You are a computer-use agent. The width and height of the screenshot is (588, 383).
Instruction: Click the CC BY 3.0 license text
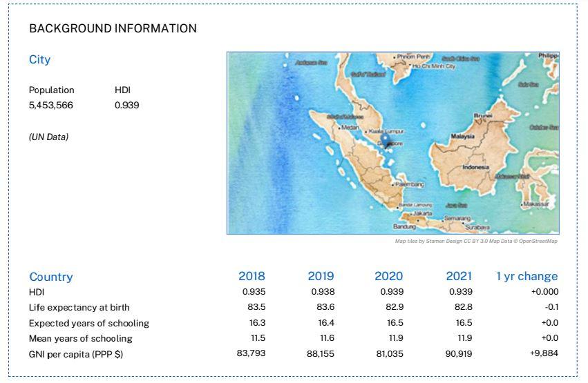click(x=477, y=242)
